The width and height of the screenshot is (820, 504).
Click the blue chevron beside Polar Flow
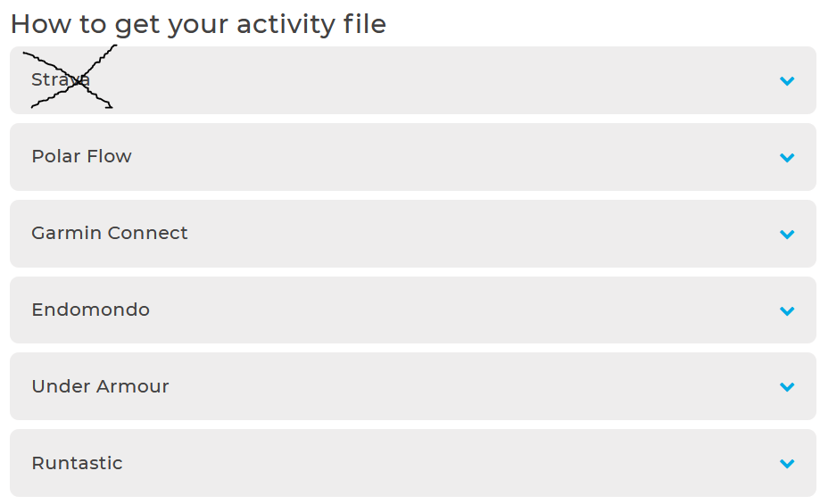click(x=786, y=158)
